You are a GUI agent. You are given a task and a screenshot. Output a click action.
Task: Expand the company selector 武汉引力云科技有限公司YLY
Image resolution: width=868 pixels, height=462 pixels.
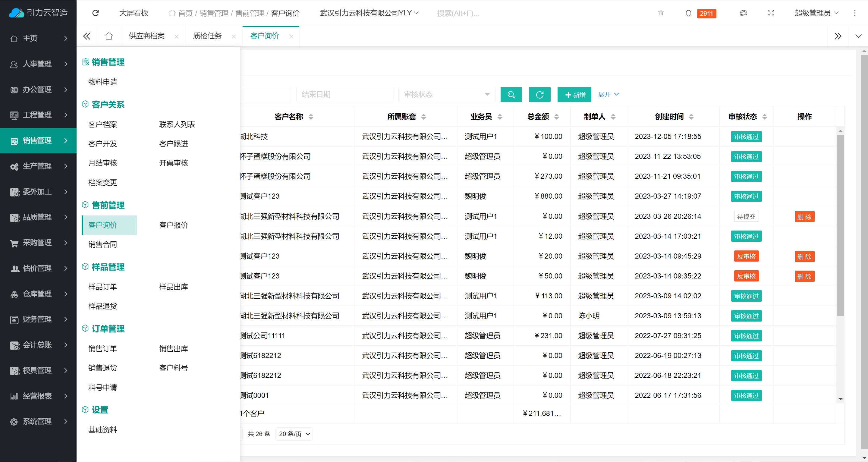[x=369, y=13]
